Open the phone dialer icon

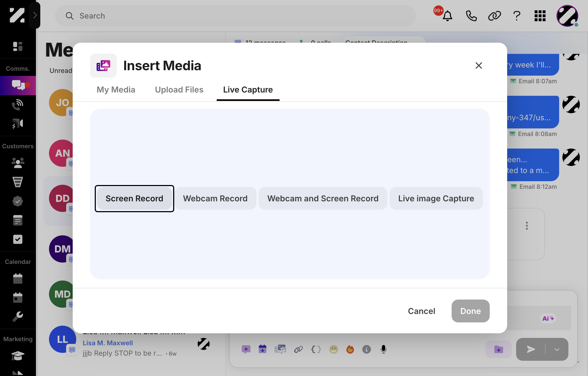click(x=471, y=16)
